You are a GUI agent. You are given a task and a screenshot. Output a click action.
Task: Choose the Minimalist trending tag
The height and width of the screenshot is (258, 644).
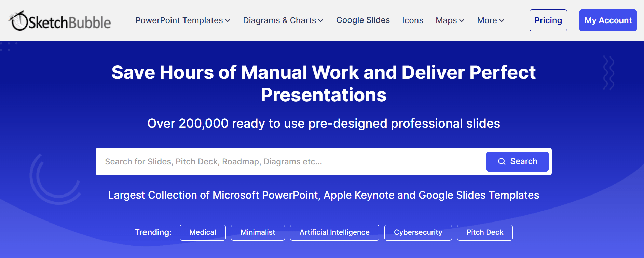point(258,232)
